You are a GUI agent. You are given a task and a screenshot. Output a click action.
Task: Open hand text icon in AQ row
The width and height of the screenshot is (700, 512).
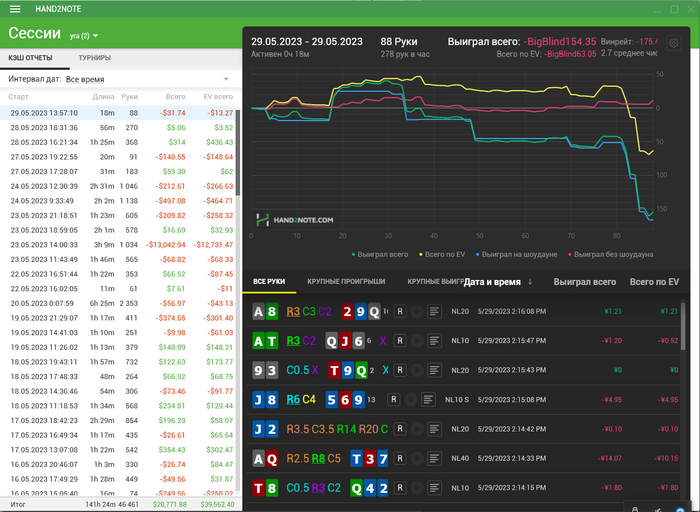[434, 458]
